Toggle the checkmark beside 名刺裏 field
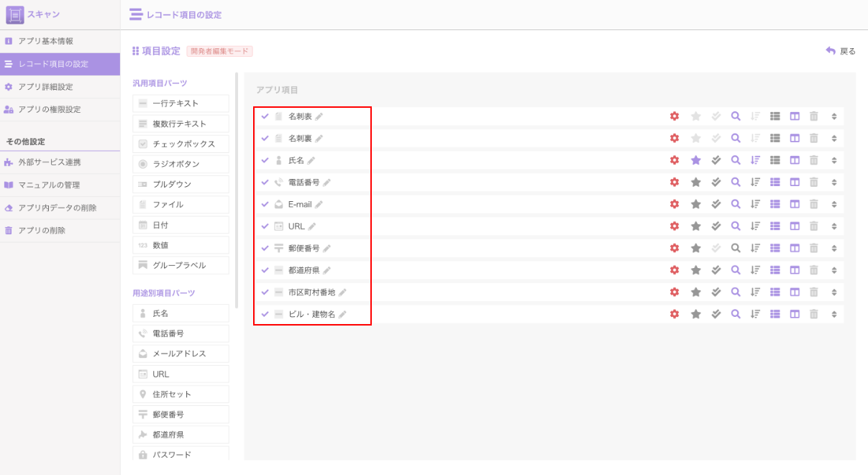868x475 pixels. click(x=265, y=138)
